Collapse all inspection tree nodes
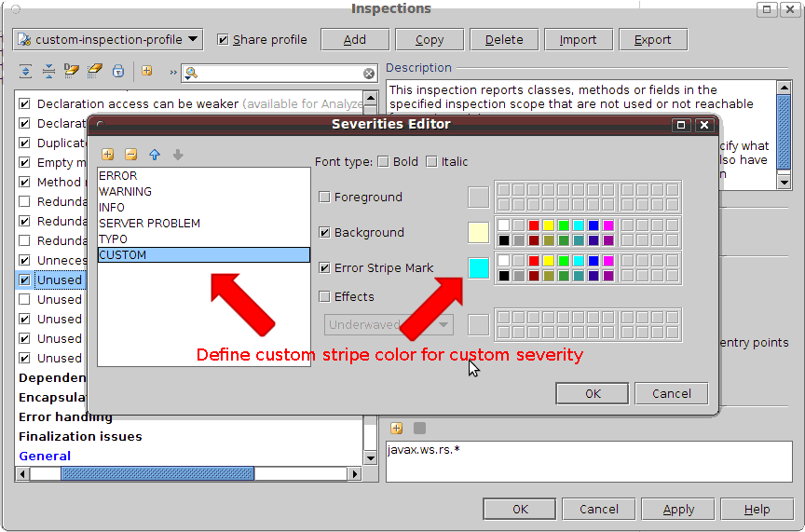This screenshot has width=805, height=532. (48, 71)
